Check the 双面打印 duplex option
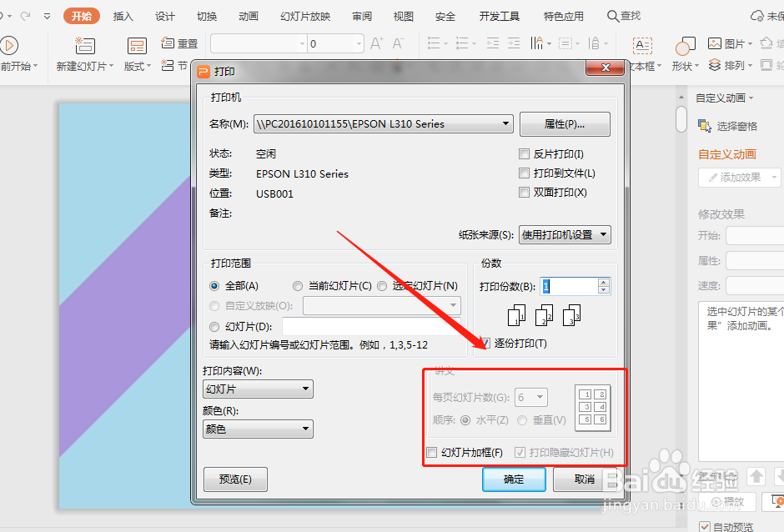The width and height of the screenshot is (784, 532). pos(525,192)
